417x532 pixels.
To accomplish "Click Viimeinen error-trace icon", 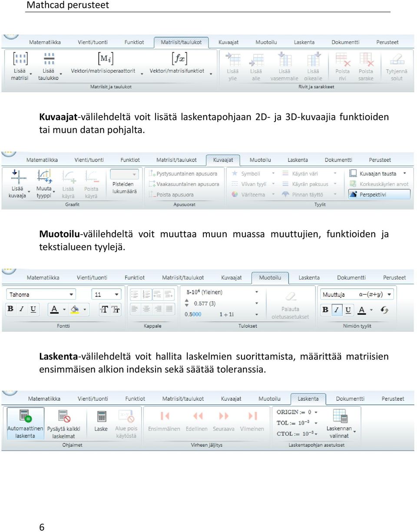I will (253, 416).
